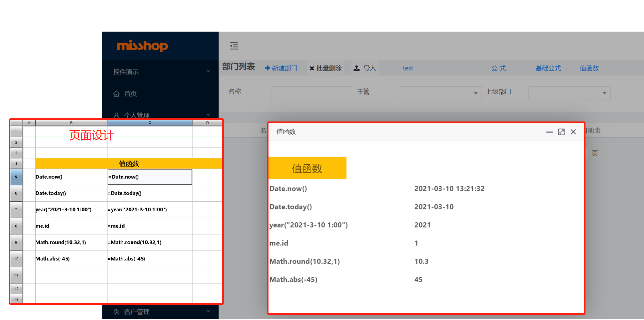
Task: Click the 名称 input field
Action: (312, 94)
